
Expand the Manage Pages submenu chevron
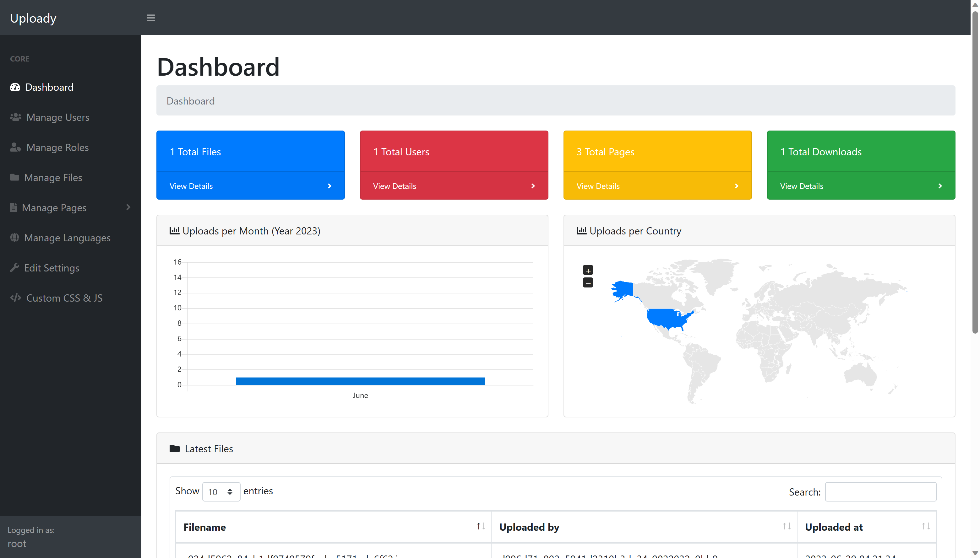(x=128, y=207)
